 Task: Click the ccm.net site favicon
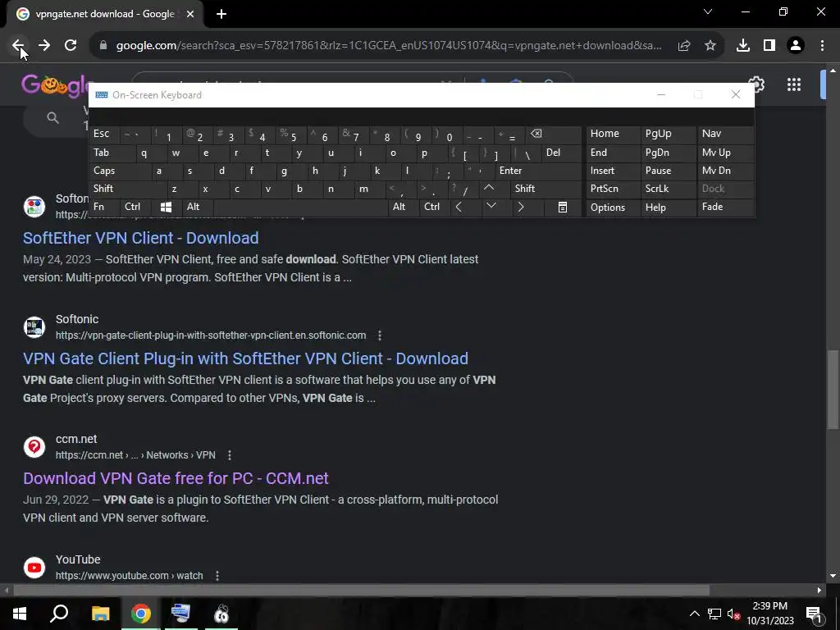pos(34,447)
